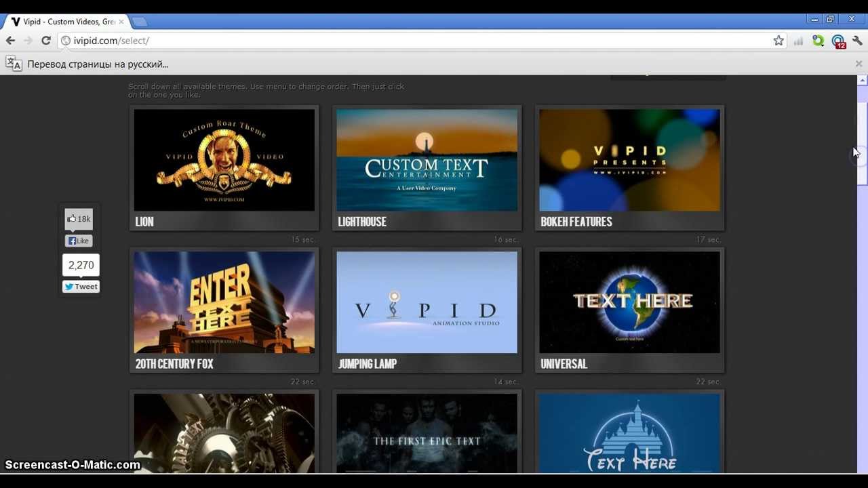Click the 'Scroll down all available themes' instruction text
The image size is (868, 488).
(x=267, y=91)
